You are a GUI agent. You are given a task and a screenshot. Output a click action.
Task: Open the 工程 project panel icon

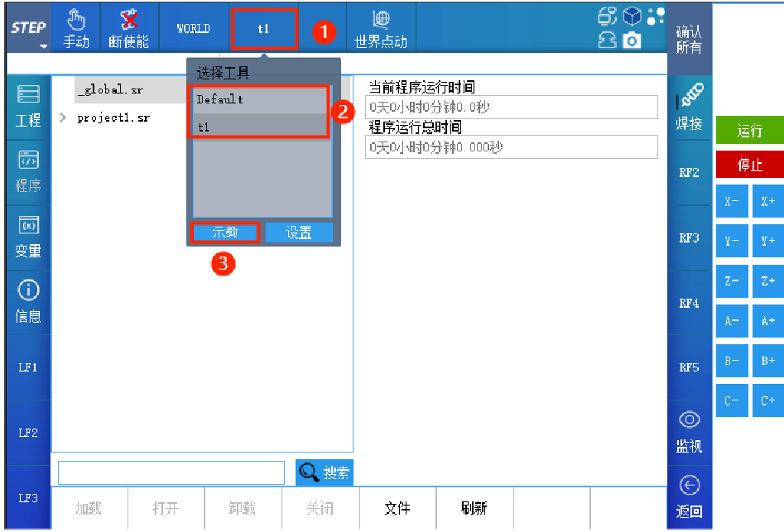tap(28, 106)
